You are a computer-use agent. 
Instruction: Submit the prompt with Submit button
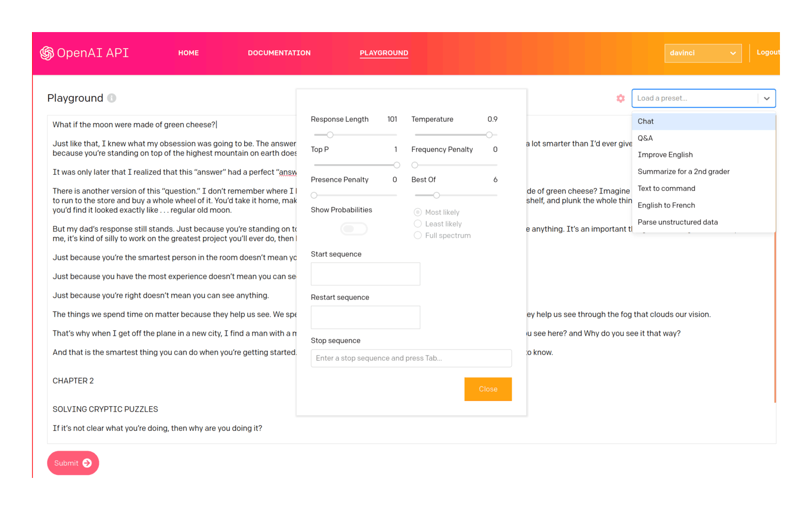coord(73,463)
